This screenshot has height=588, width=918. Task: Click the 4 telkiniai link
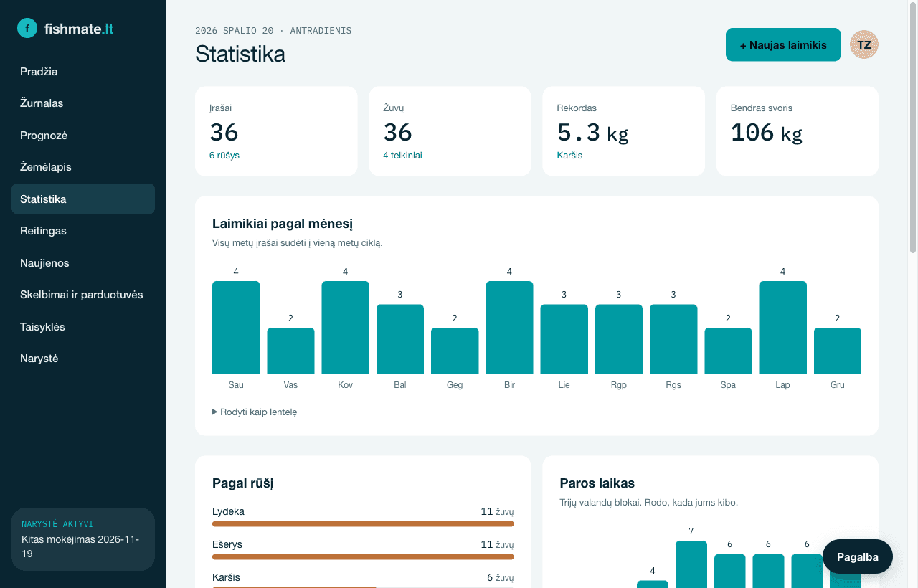click(402, 155)
